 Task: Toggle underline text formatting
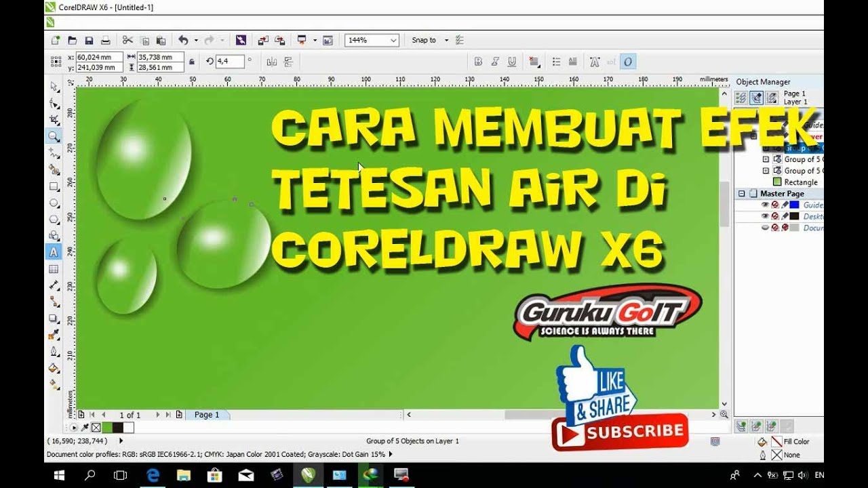tap(512, 62)
